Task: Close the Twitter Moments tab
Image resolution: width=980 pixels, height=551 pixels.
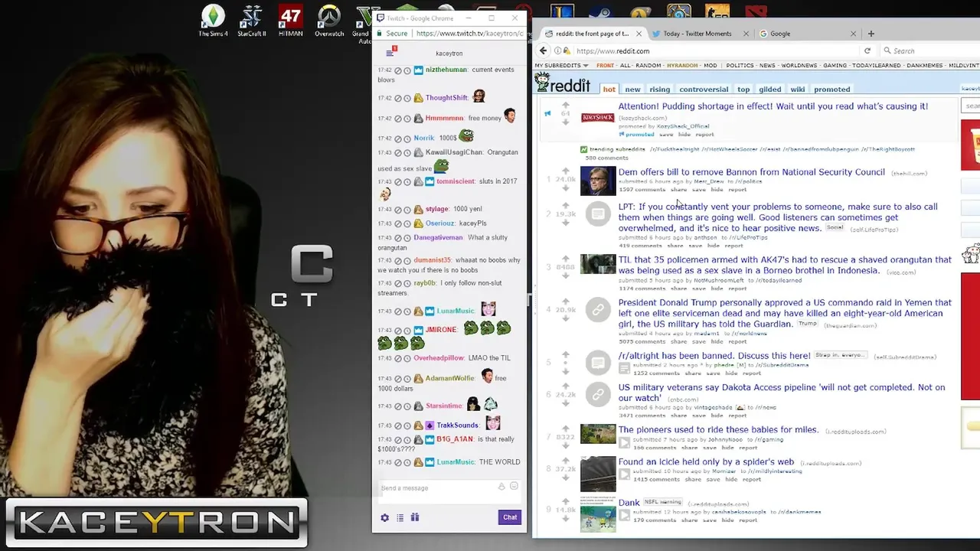Action: tap(744, 34)
